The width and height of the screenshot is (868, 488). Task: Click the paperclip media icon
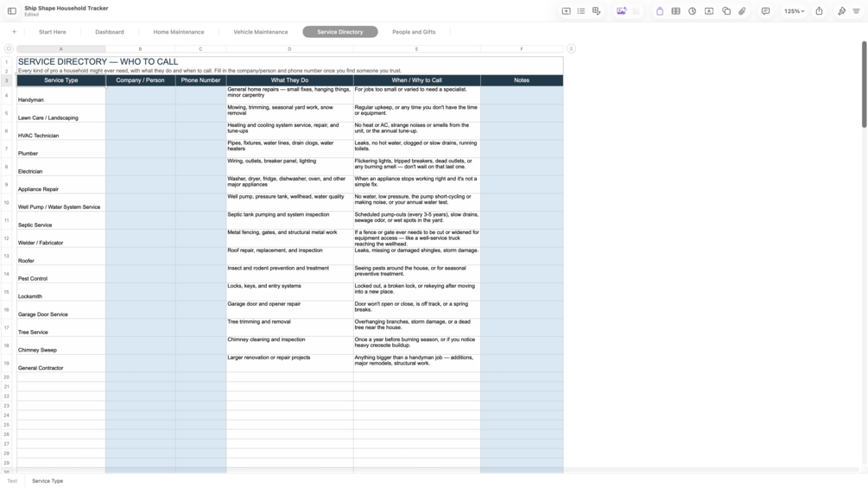click(742, 11)
